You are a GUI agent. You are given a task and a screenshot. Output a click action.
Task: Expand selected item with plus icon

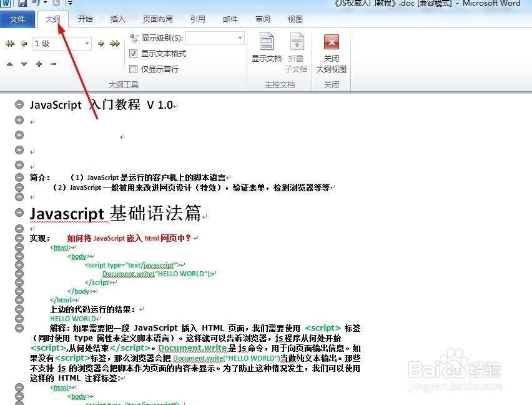pyautogui.click(x=39, y=64)
